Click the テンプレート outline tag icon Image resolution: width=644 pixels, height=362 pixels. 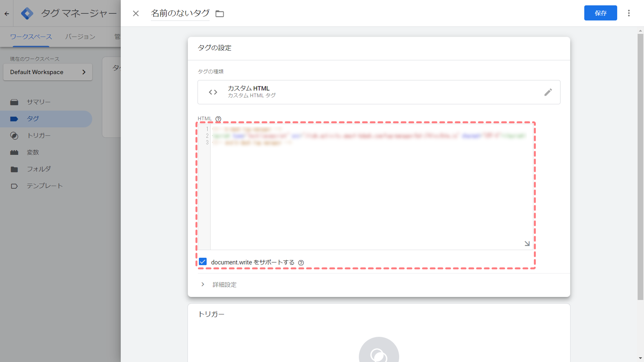[x=14, y=186]
